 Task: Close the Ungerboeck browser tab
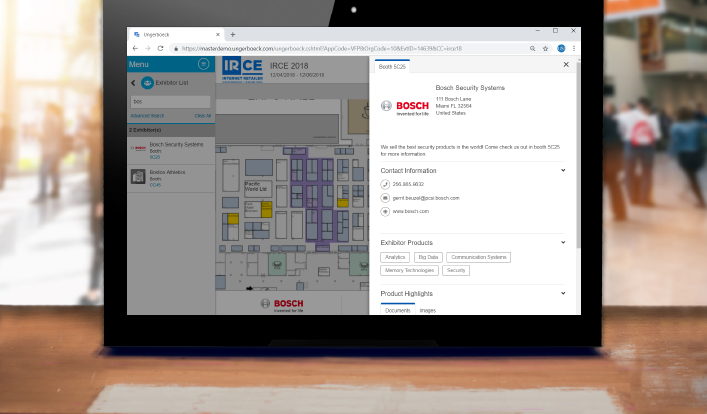coord(218,34)
